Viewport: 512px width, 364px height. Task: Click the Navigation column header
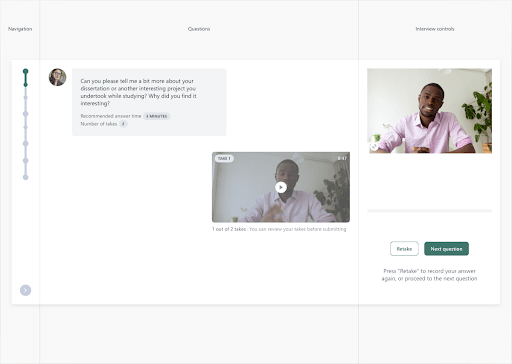[20, 29]
